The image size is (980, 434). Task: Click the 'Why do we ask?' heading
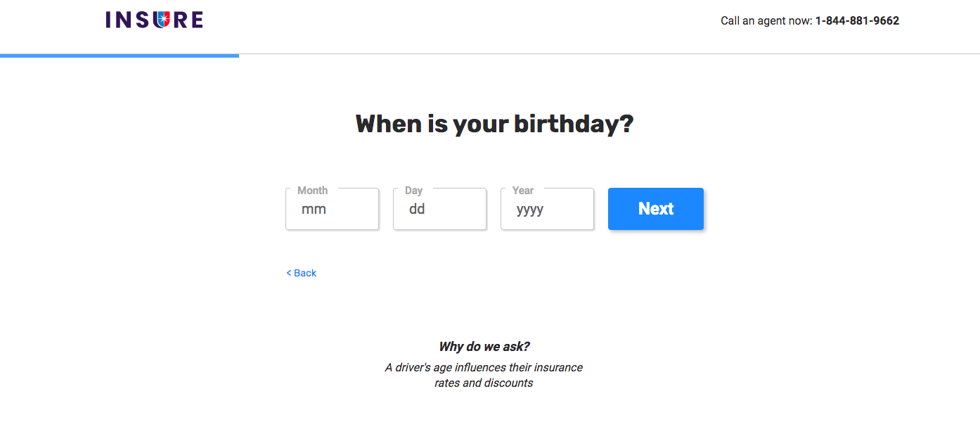[483, 346]
